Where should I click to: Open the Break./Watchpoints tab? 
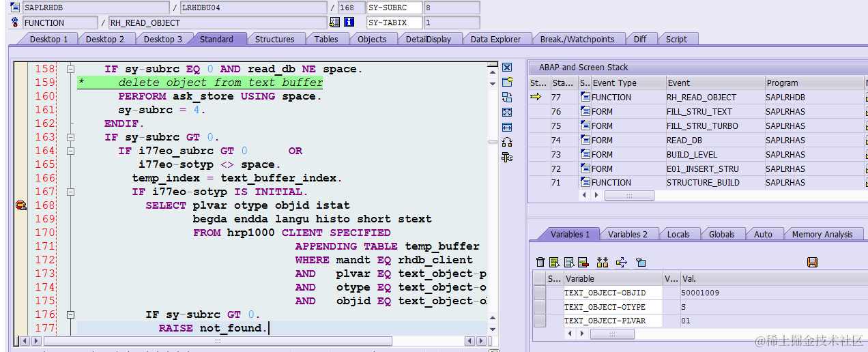577,39
